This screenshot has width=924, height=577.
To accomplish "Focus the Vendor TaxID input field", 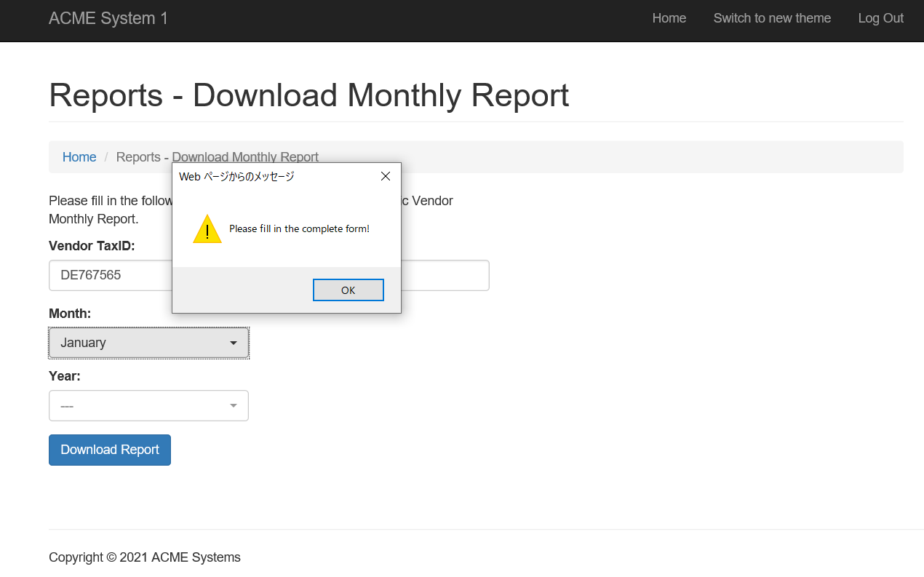I will coord(269,275).
